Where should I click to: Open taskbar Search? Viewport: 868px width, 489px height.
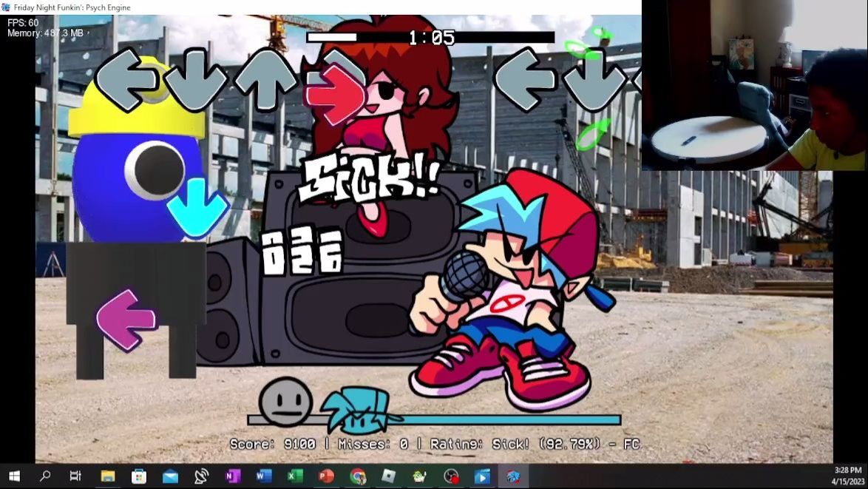(x=45, y=476)
